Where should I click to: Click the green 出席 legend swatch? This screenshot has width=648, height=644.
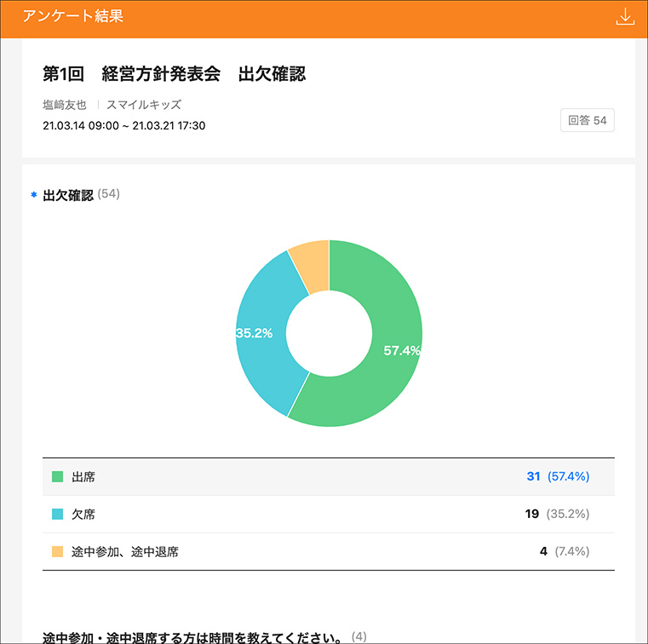[58, 477]
